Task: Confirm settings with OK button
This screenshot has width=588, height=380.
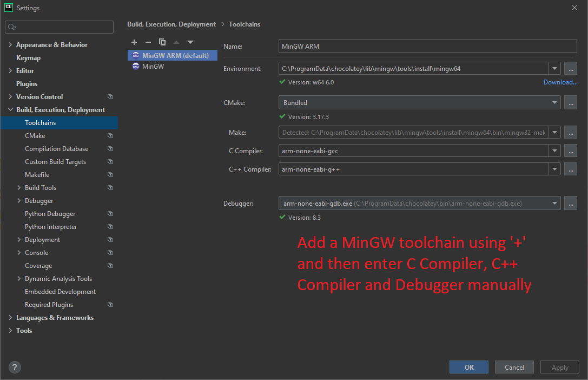Action: tap(469, 367)
